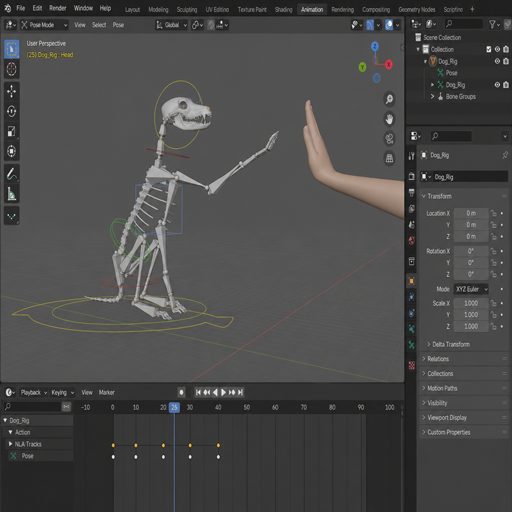Toggle camera view with camera gizmo

(x=389, y=138)
